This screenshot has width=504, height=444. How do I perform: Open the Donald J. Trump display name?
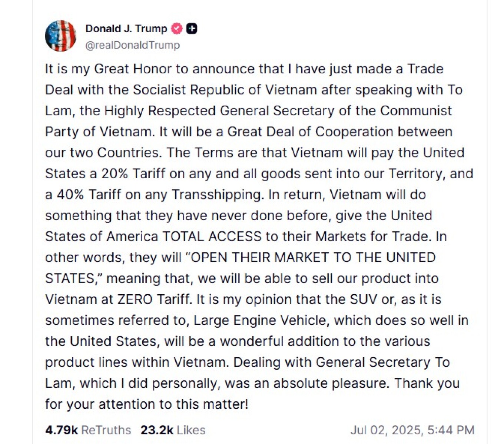tap(126, 29)
